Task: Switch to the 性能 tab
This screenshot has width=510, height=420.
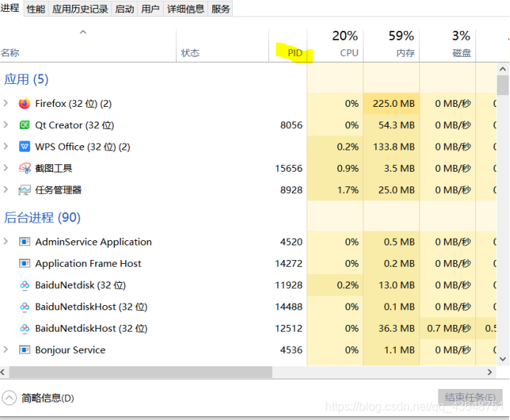Action: coord(36,9)
